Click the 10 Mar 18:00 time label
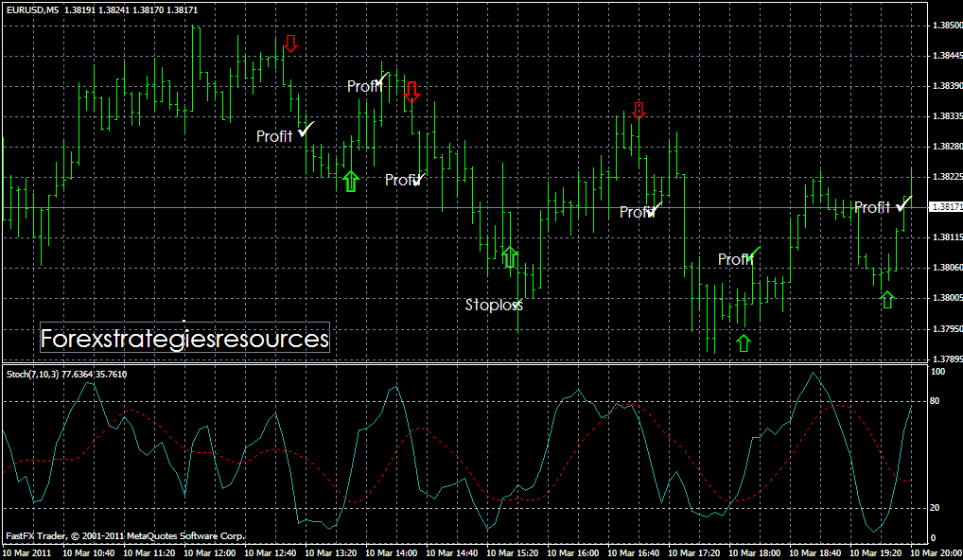The width and height of the screenshot is (963, 560). pos(754,553)
